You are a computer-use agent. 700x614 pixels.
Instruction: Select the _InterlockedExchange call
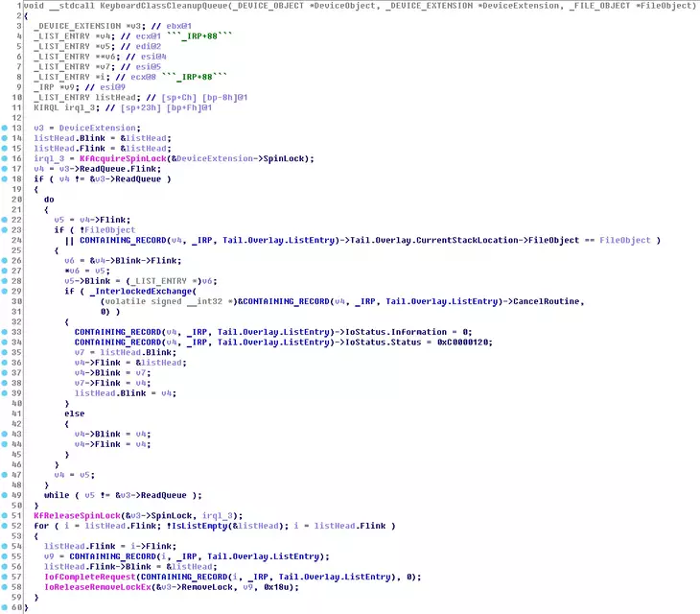141,291
